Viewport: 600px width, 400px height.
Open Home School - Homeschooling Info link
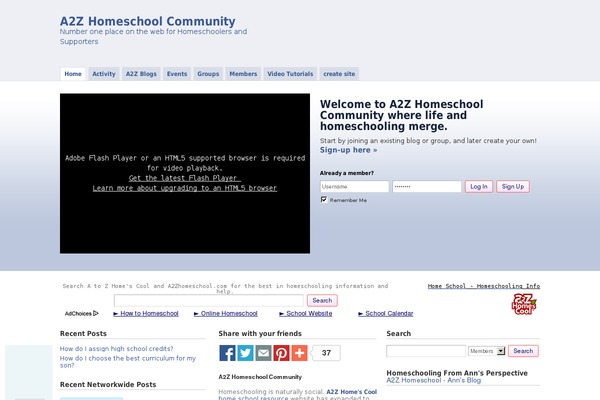484,286
